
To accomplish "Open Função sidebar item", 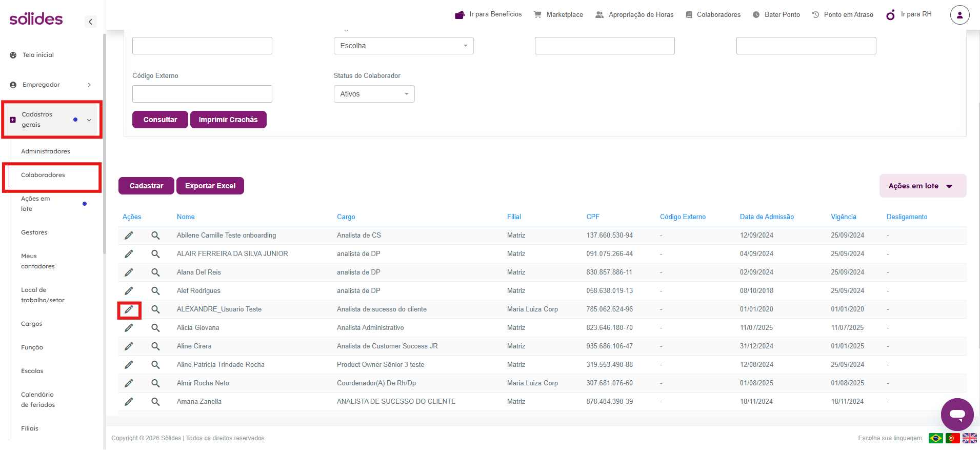I will [x=32, y=347].
